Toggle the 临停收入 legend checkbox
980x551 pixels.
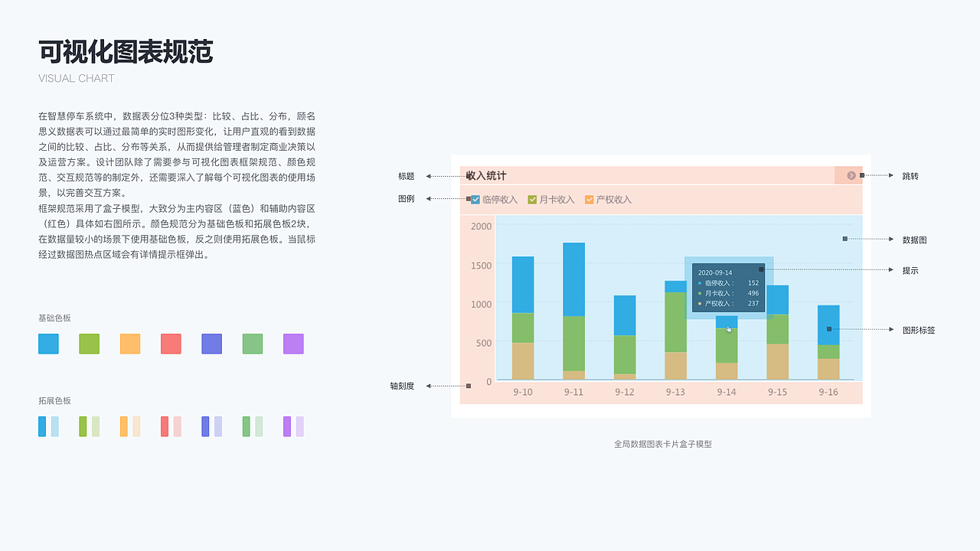pos(475,199)
